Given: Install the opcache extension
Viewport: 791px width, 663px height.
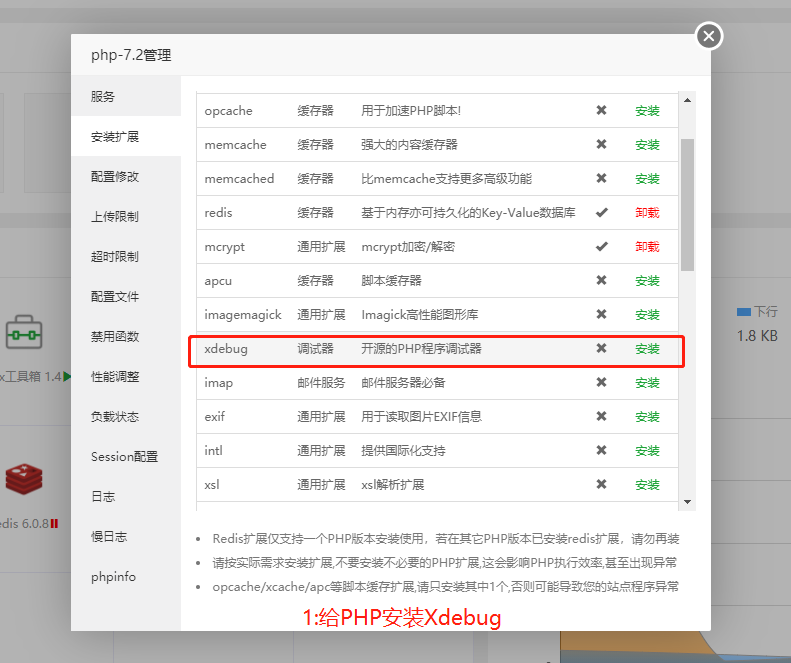Looking at the screenshot, I should pos(647,110).
